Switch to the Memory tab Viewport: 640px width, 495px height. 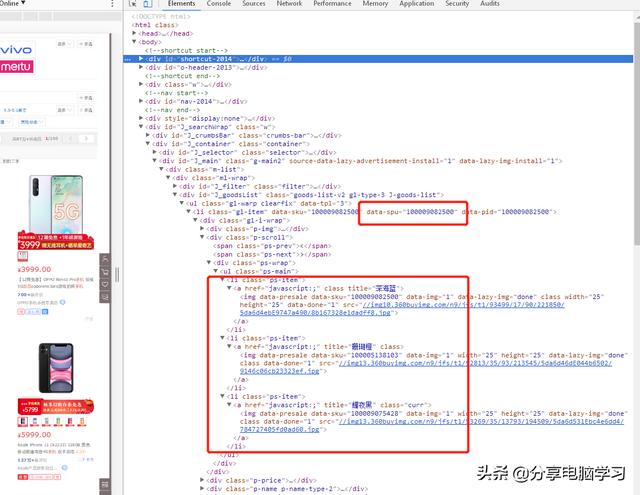pyautogui.click(x=375, y=4)
